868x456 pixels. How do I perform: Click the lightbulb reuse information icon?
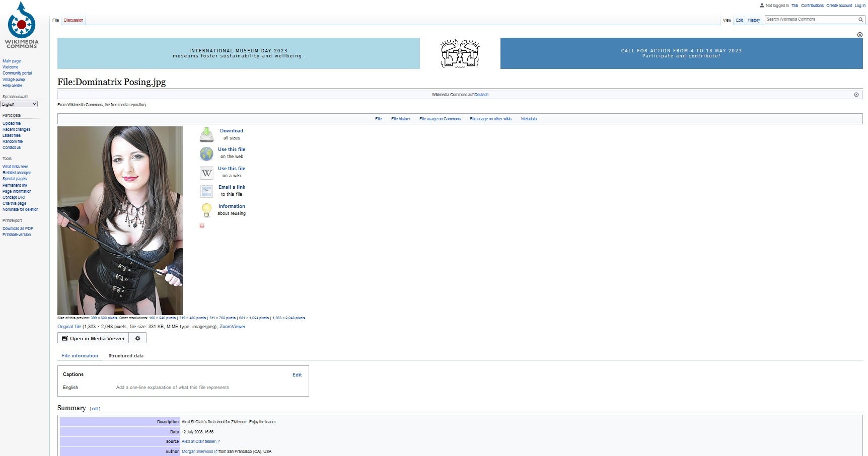click(x=206, y=210)
